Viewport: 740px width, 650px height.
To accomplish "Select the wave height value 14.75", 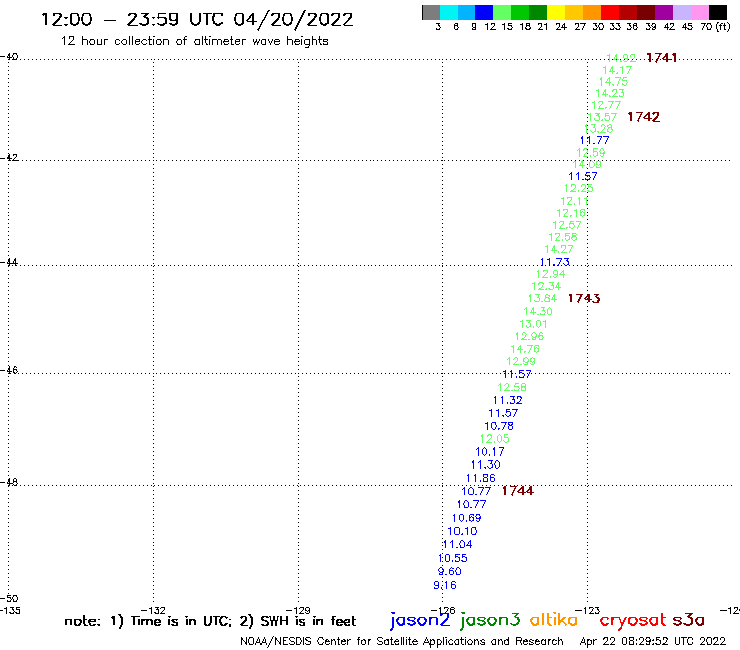I will (614, 82).
